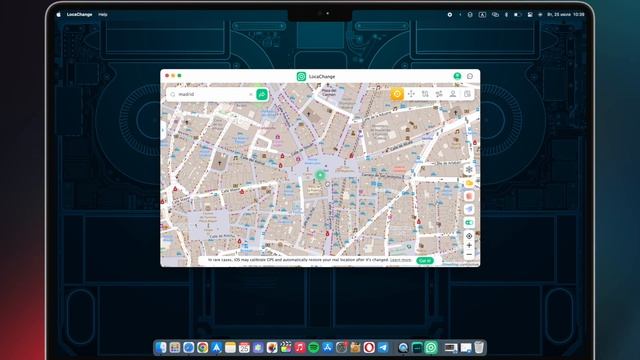The width and height of the screenshot is (640, 360).
Task: Click the blue paper plane icon
Action: tap(469, 209)
